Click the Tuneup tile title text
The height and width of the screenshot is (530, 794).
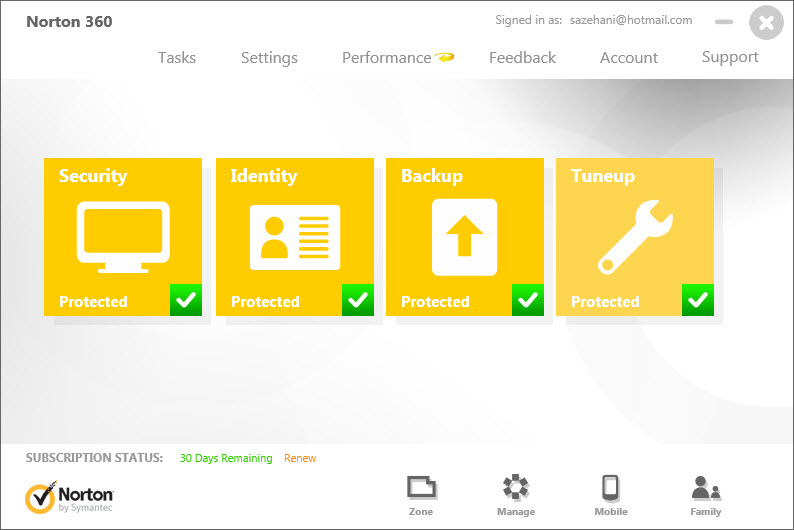point(603,176)
